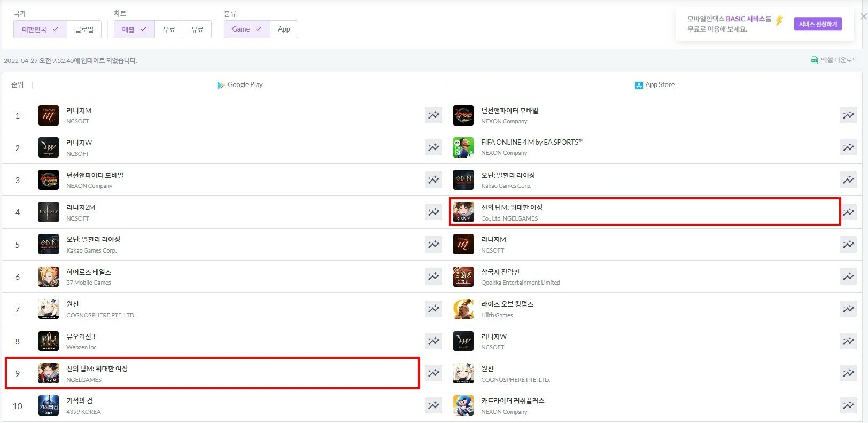The width and height of the screenshot is (868, 423).
Task: Open 기적의 검 game title
Action: tap(80, 401)
